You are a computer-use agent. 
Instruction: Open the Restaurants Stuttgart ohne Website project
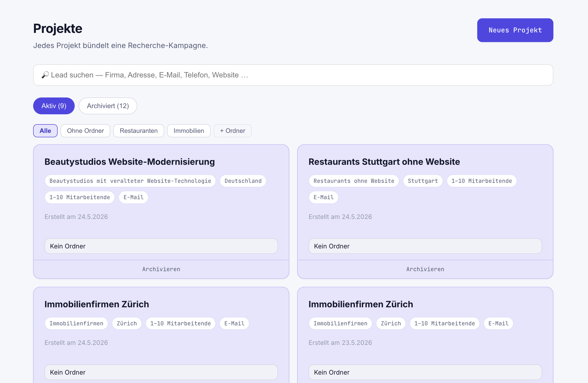(x=384, y=162)
